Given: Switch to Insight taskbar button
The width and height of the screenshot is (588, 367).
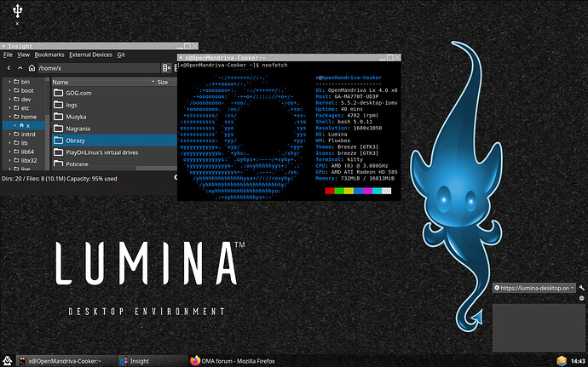Looking at the screenshot, I should coord(153,361).
